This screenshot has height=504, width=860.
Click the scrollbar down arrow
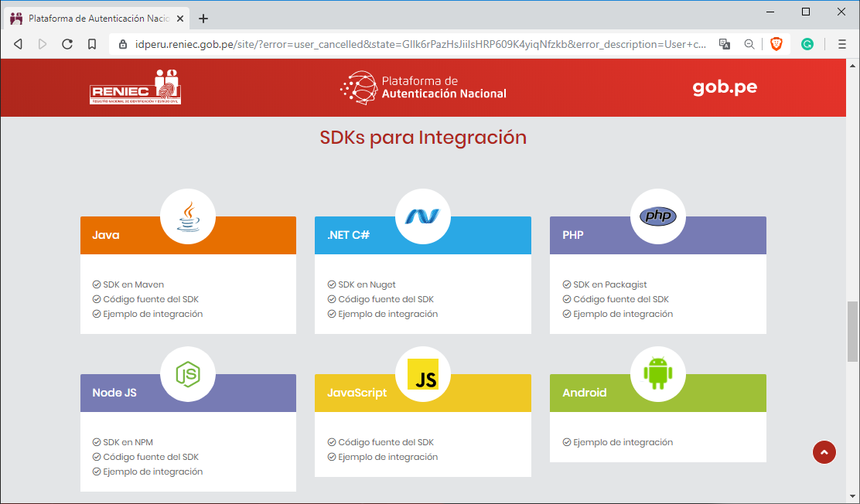click(x=852, y=497)
